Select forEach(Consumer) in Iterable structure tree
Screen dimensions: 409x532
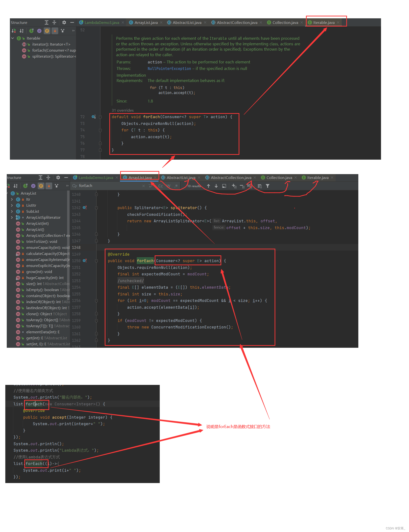[49, 50]
